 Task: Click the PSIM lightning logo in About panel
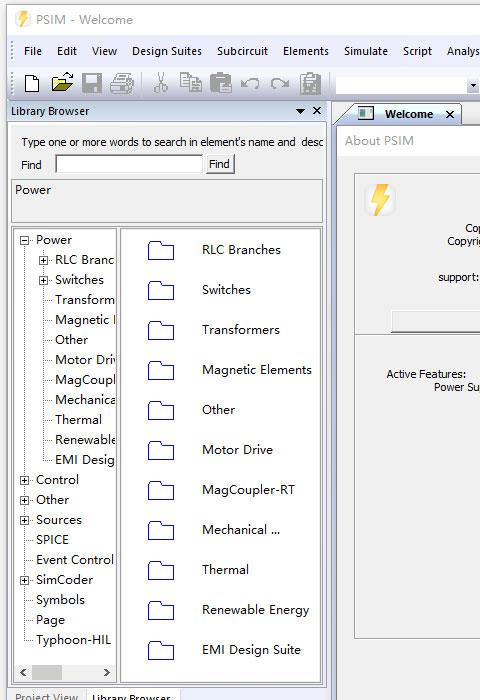pyautogui.click(x=380, y=200)
